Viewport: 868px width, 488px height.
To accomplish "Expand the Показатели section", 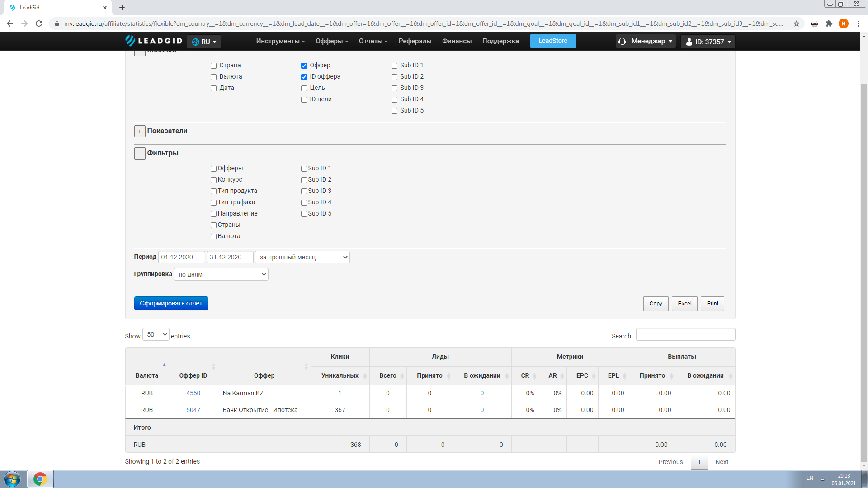I will pos(140,131).
